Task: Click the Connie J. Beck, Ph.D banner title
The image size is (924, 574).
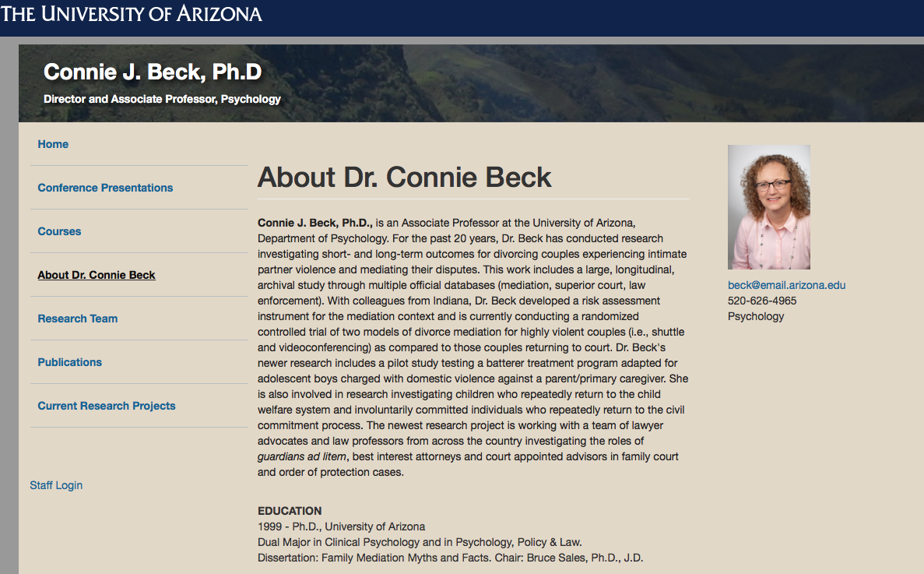Action: [153, 72]
